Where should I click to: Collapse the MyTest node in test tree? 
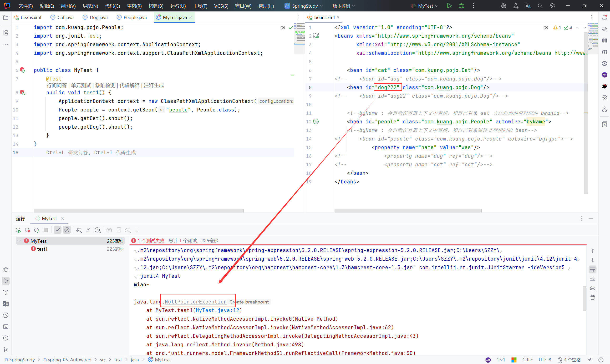point(19,241)
